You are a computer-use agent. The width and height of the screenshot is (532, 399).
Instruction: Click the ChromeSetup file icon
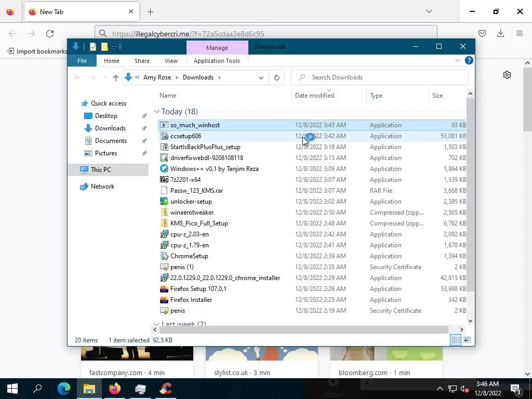point(164,256)
